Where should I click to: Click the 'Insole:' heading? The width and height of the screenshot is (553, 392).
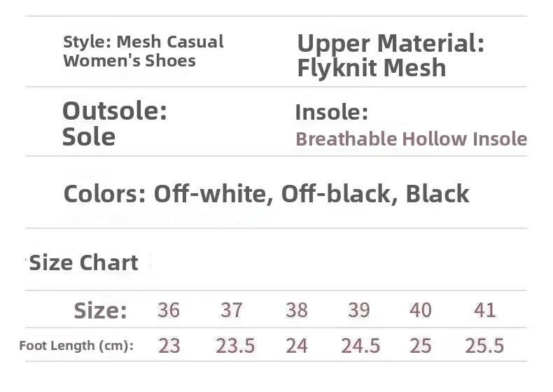[x=331, y=112]
